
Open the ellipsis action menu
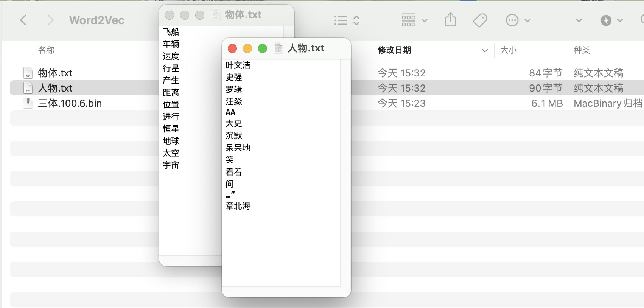point(518,20)
